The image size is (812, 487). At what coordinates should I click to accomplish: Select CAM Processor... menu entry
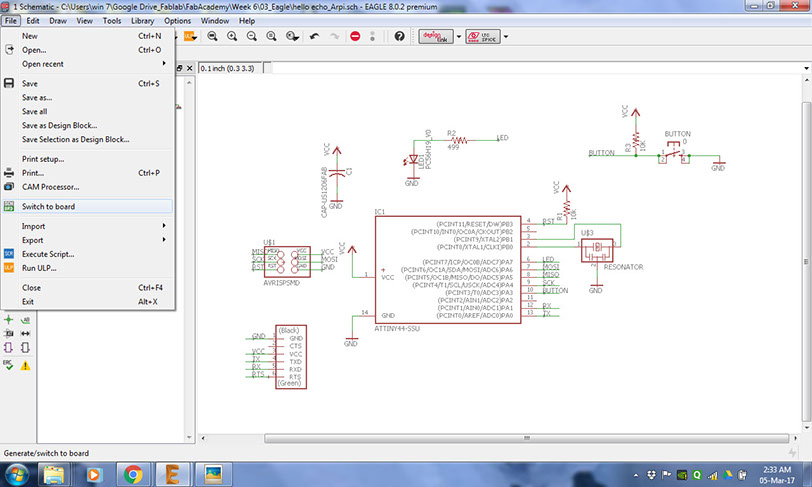pos(88,187)
